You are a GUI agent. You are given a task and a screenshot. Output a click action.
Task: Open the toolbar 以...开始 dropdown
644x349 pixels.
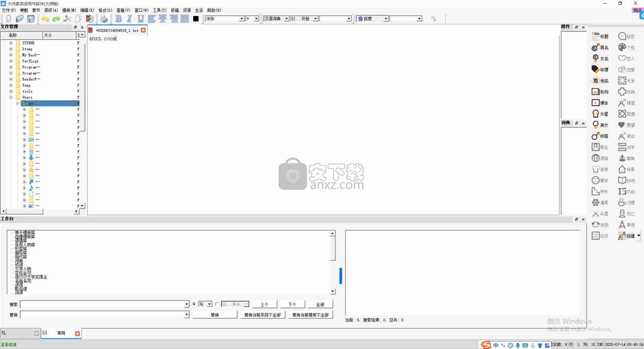[x=316, y=19]
